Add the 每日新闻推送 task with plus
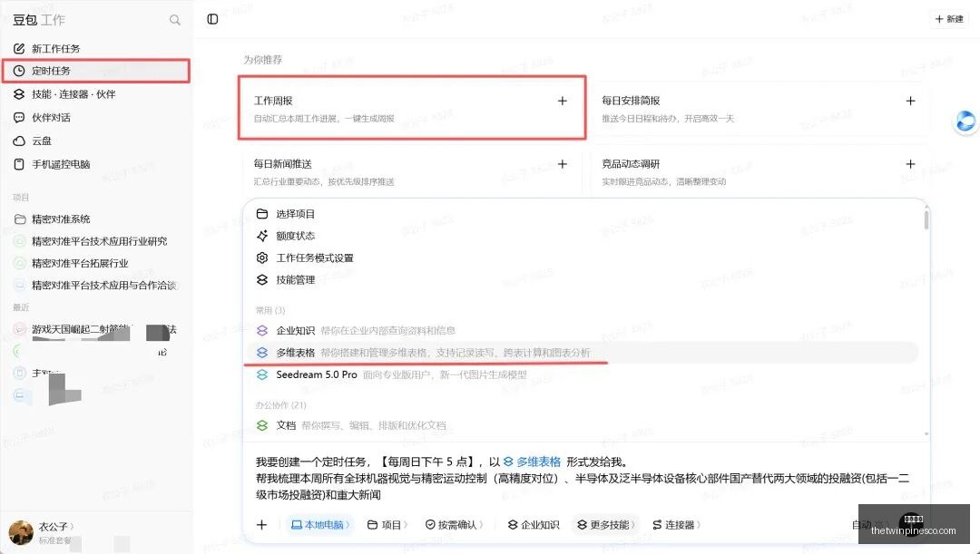The height and width of the screenshot is (554, 980). 563,163
